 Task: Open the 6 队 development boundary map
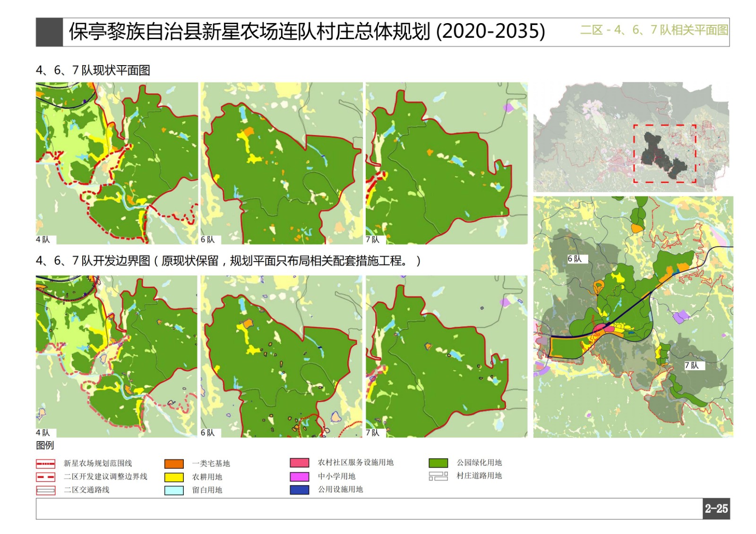tap(282, 356)
